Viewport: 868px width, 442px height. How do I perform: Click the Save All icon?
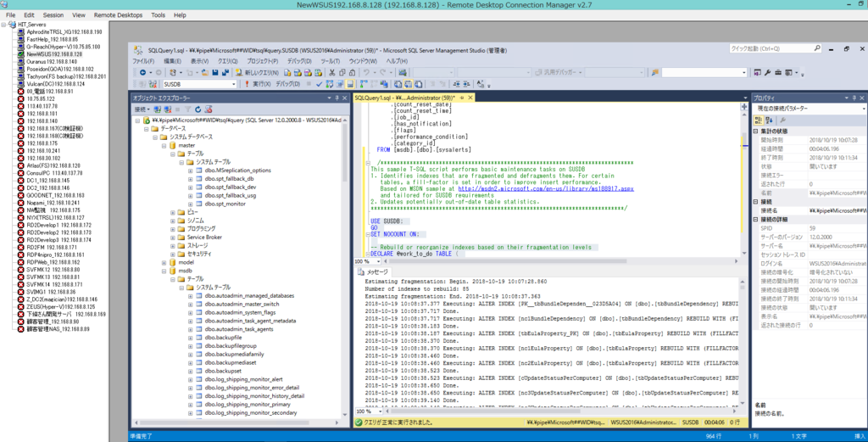pyautogui.click(x=225, y=73)
